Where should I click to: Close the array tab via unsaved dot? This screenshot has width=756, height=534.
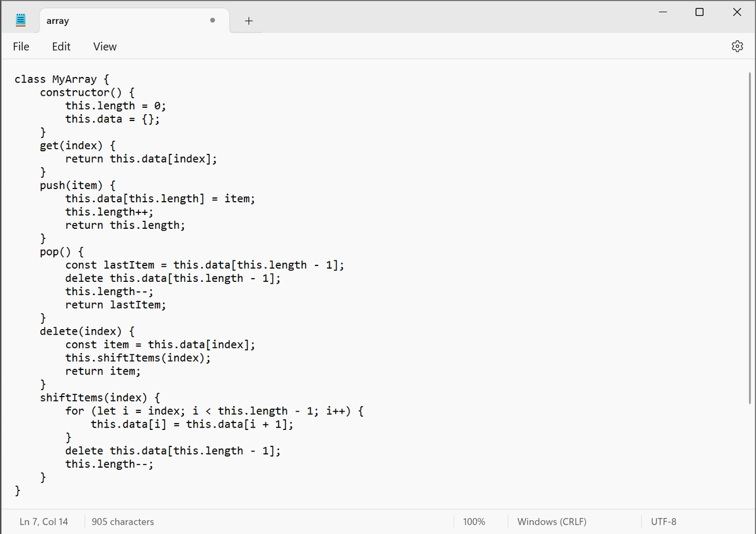213,21
